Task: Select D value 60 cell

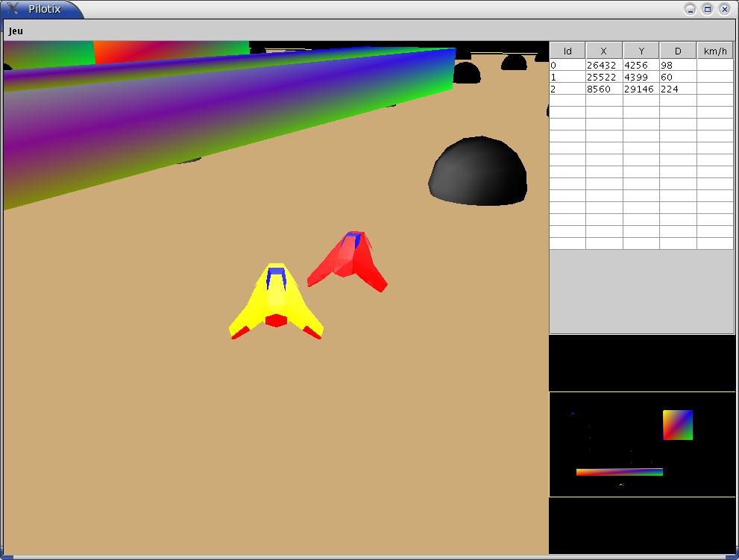Action: (678, 77)
